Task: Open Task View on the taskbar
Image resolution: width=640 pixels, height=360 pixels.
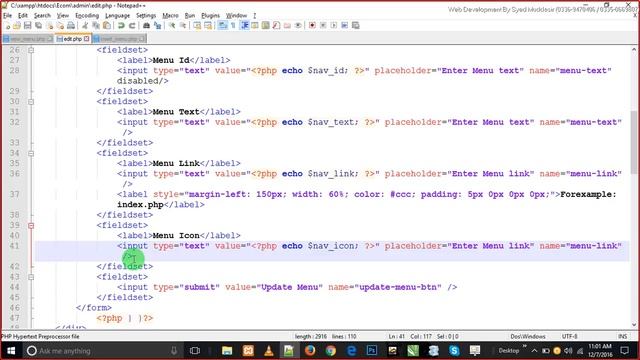Action: click(x=195, y=351)
